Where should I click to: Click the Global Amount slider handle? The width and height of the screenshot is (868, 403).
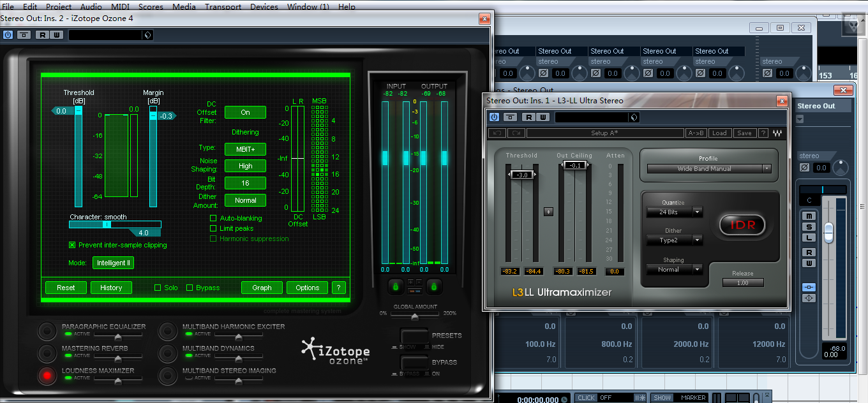415,316
